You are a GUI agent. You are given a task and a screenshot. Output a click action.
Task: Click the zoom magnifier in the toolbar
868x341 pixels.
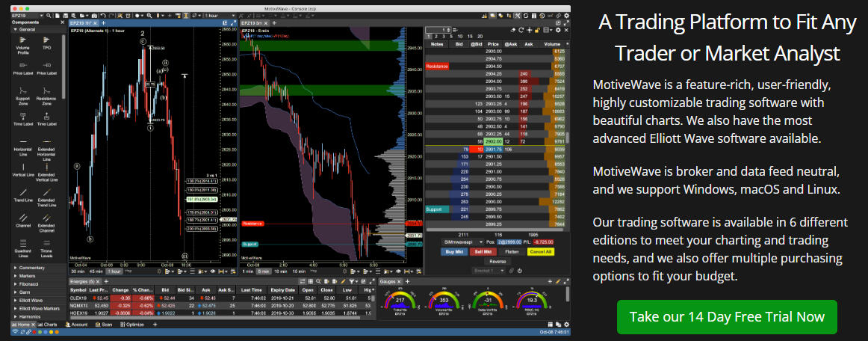pyautogui.click(x=149, y=16)
